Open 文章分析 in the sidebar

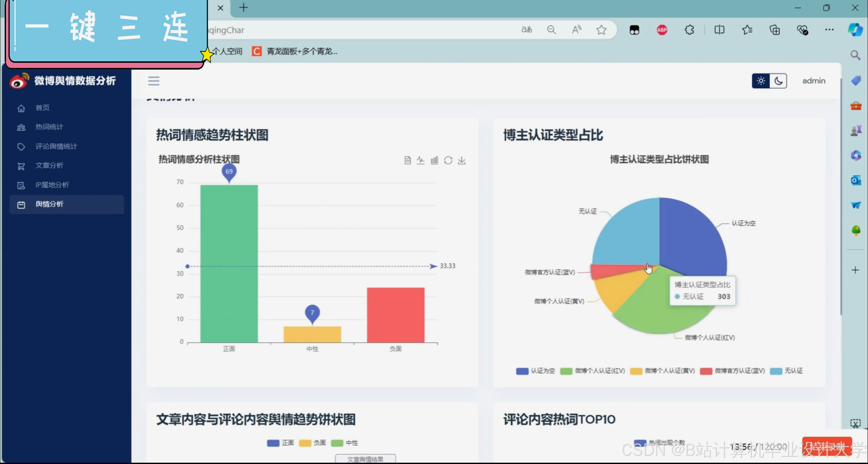(49, 165)
